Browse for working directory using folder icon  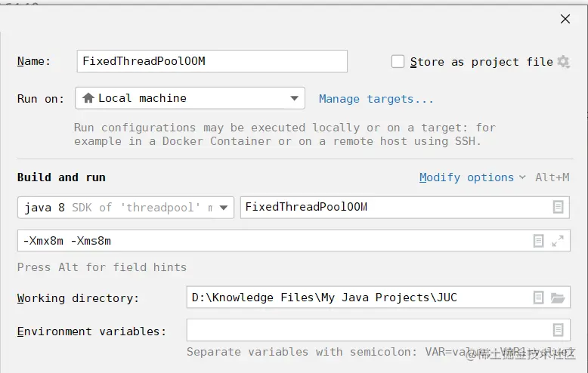[558, 297]
